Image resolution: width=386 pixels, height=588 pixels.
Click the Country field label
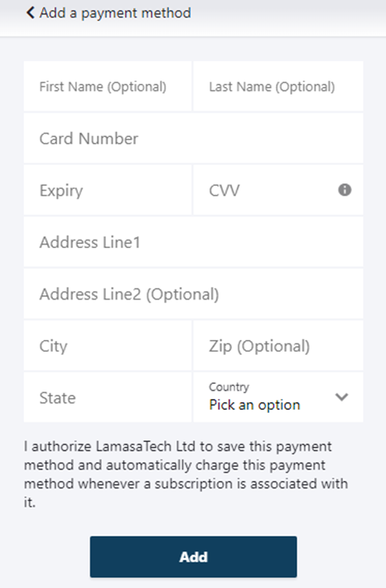pos(229,386)
